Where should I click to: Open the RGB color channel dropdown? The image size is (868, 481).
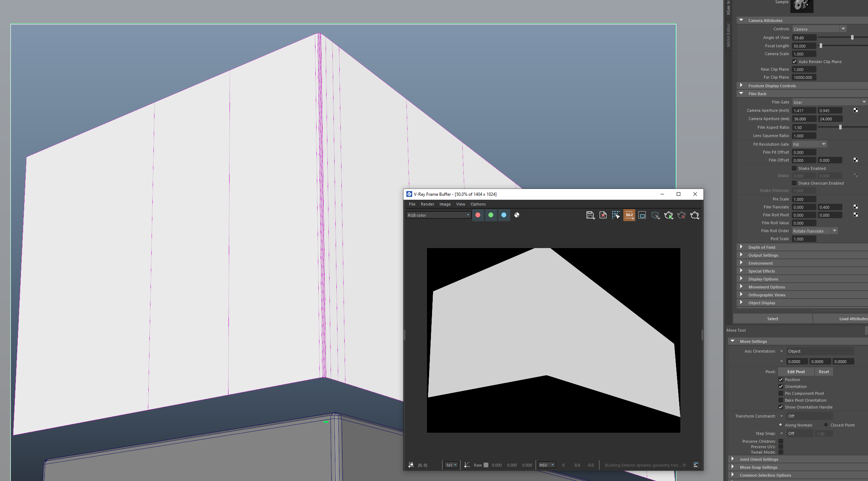[x=439, y=215]
